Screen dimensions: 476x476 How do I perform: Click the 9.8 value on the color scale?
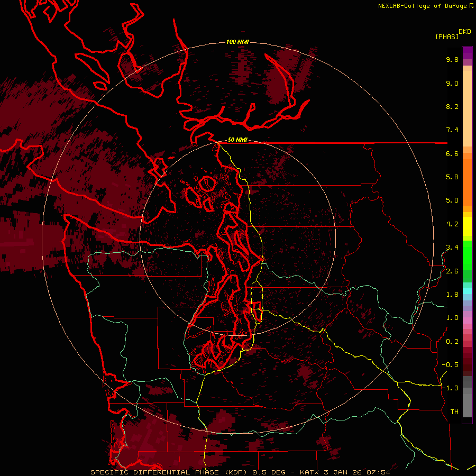click(452, 59)
